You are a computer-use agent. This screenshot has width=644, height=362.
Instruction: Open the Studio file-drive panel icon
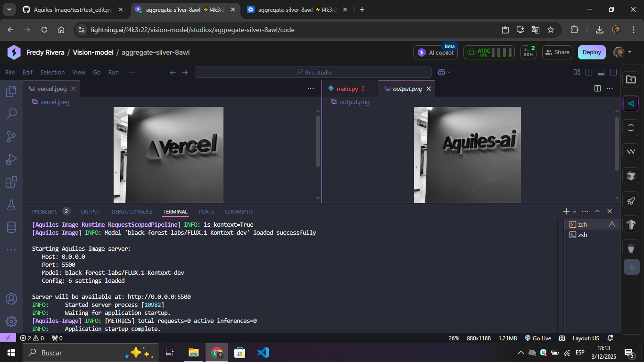631,79
